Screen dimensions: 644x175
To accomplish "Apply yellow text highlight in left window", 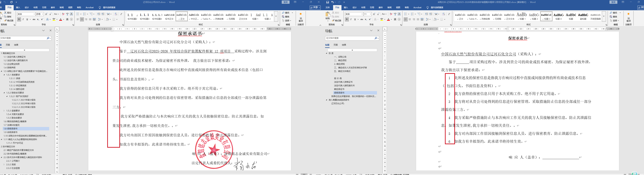I will (54, 19).
